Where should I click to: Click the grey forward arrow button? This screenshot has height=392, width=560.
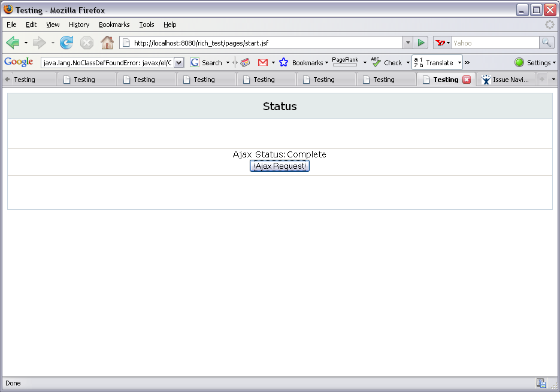pos(39,43)
